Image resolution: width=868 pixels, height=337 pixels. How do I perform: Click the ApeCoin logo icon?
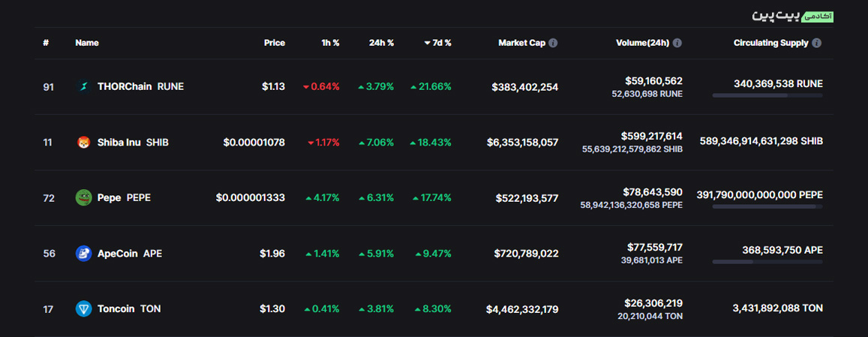(x=83, y=254)
